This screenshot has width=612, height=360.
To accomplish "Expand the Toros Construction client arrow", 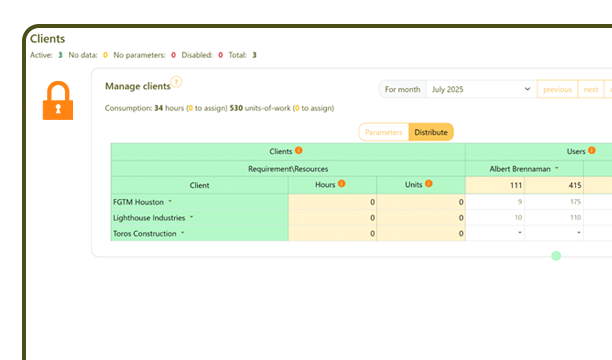I will pyautogui.click(x=183, y=233).
